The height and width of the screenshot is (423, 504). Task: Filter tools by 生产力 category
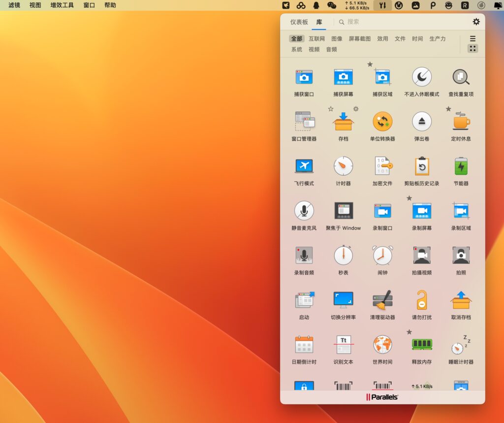[x=437, y=38]
